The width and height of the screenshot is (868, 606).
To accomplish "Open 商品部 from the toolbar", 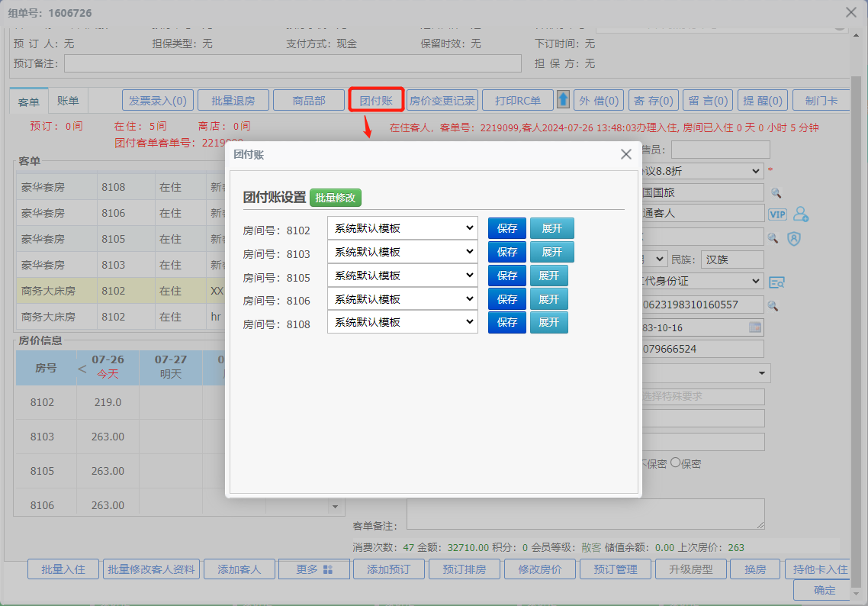I will [x=309, y=100].
